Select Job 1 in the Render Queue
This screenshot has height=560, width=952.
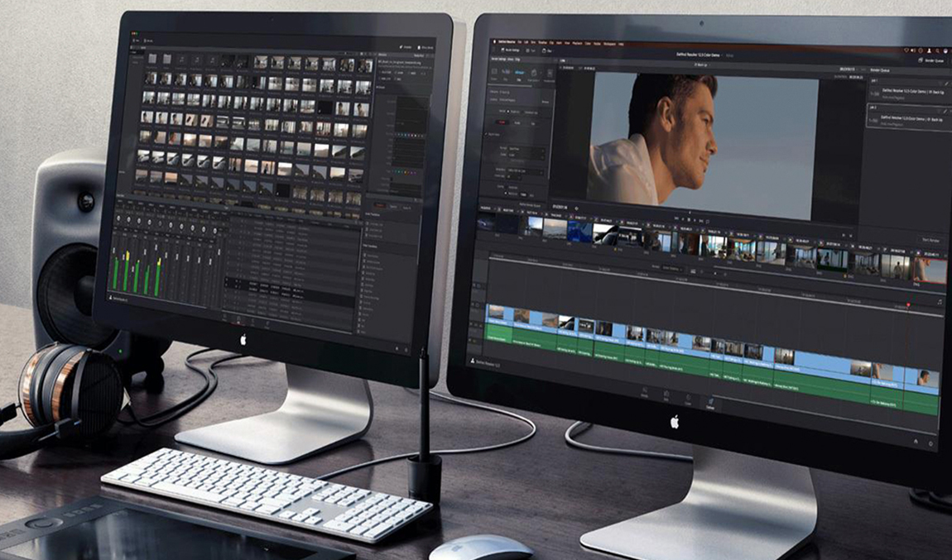[910, 90]
